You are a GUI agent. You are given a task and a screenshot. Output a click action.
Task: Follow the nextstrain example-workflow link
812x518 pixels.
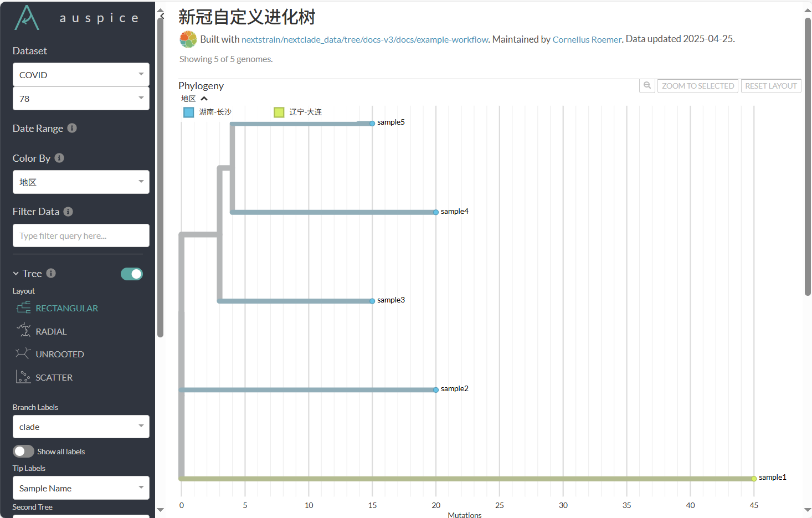(x=365, y=39)
